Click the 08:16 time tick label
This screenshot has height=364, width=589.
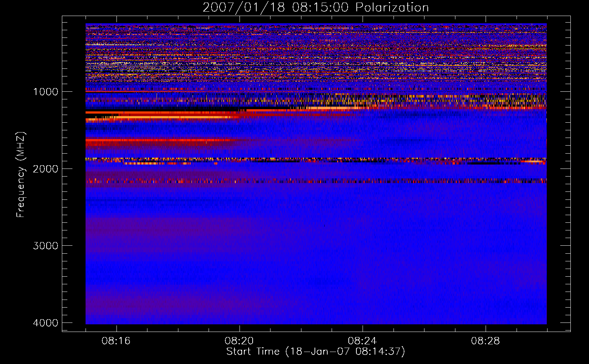116,341
